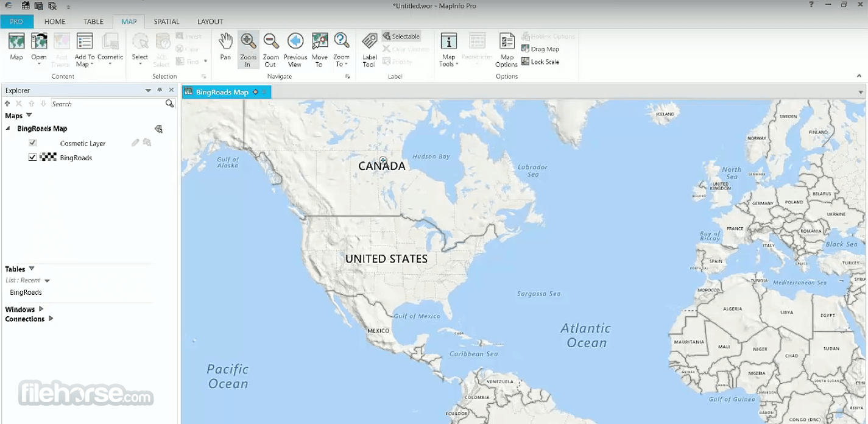Click the Clear Custom labels button
Viewport: 868px width, 424px height.
[406, 49]
